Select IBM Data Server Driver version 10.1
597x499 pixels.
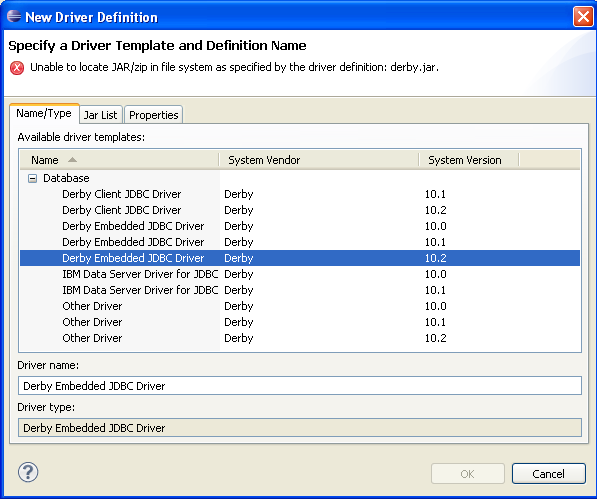300,290
